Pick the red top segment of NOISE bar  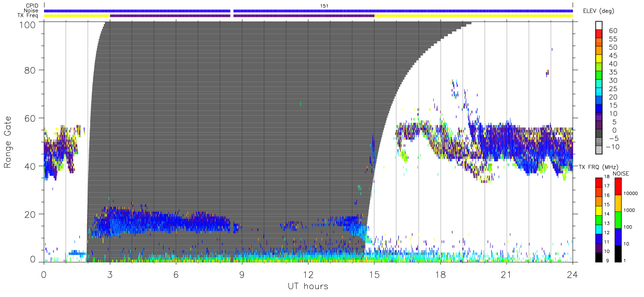pos(618,186)
